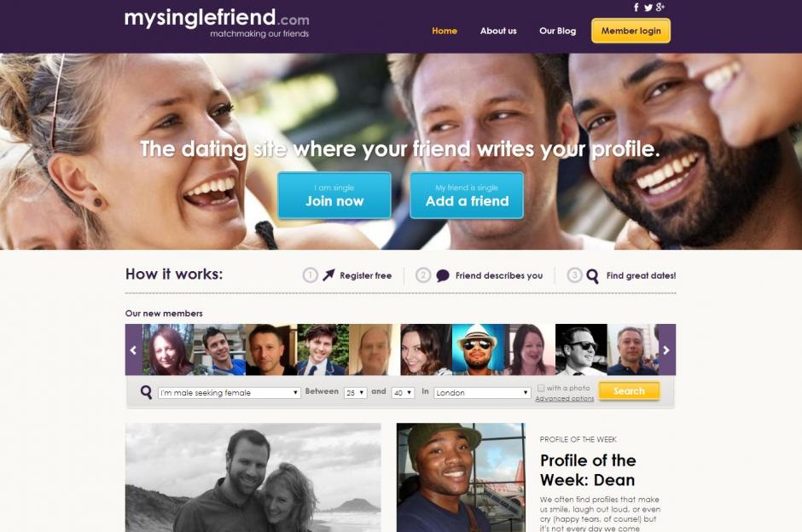This screenshot has height=532, width=802.
Task: Click the purple magnifier icon in search bar
Action: click(x=146, y=392)
